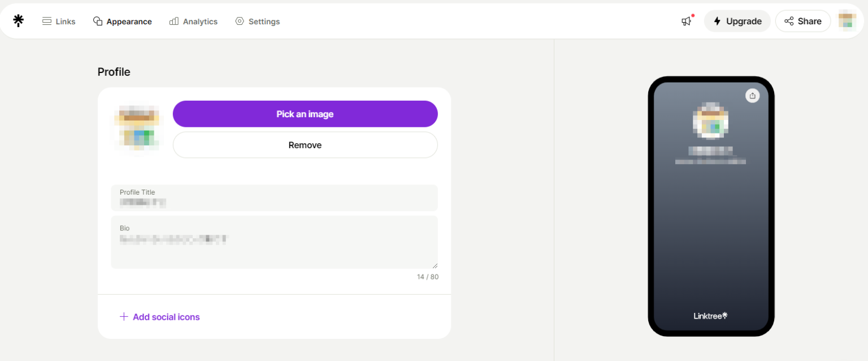Click the Appearance palette icon

point(97,20)
